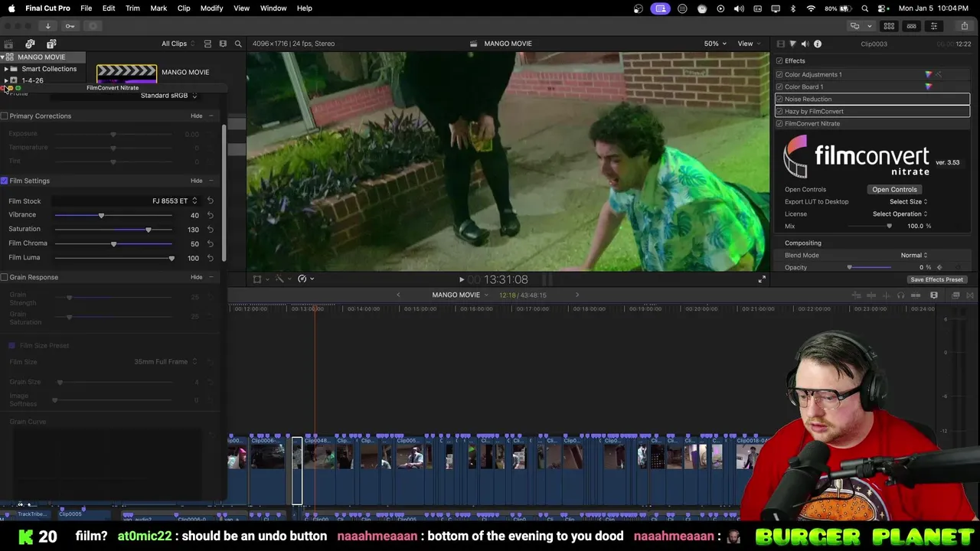Disable the Color Board 1 effect
980x551 pixels.
click(x=779, y=86)
